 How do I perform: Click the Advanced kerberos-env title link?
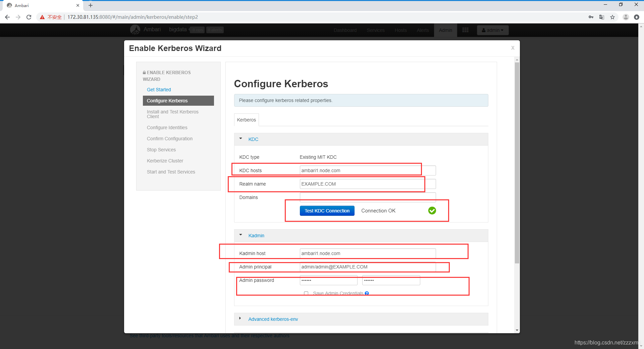[273, 319]
